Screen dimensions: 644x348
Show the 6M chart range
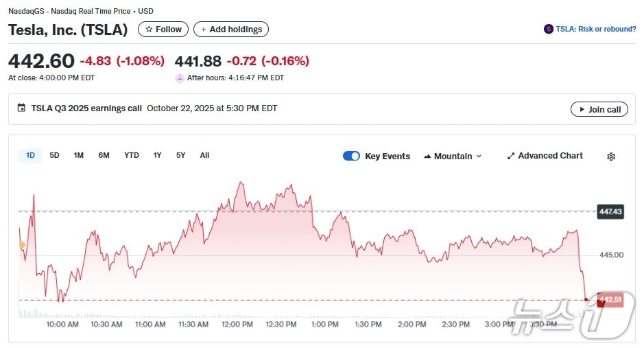[x=104, y=156]
